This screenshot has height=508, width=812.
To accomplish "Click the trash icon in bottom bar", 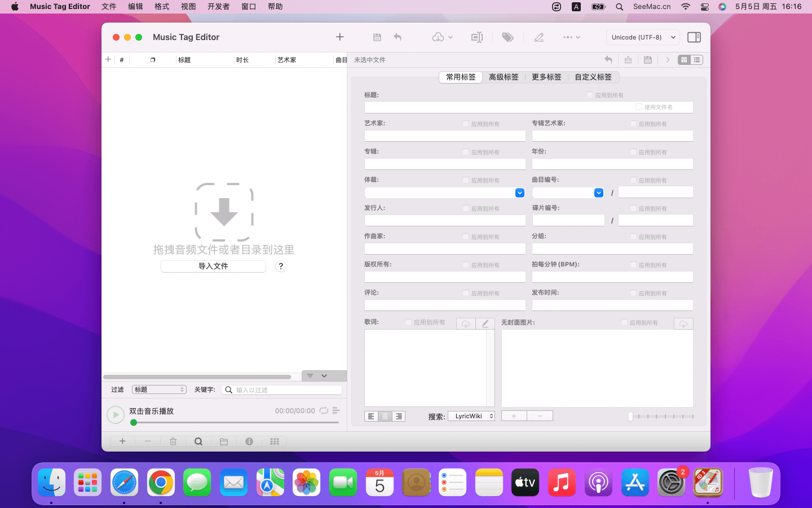I will coord(173,441).
